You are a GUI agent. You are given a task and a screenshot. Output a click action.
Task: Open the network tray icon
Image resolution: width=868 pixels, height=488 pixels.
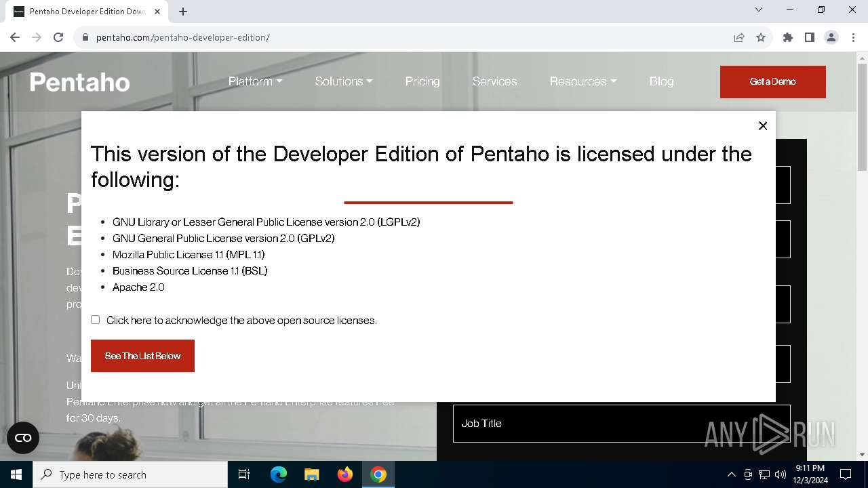(x=764, y=474)
